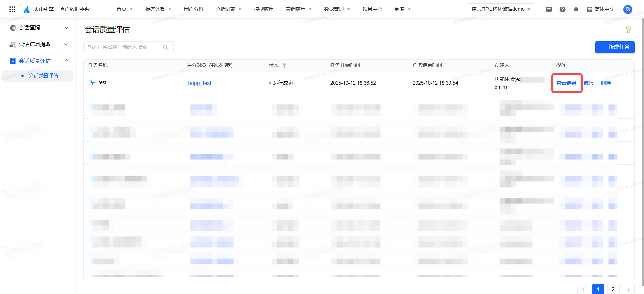
Task: Click page 1 button
Action: pos(598,289)
